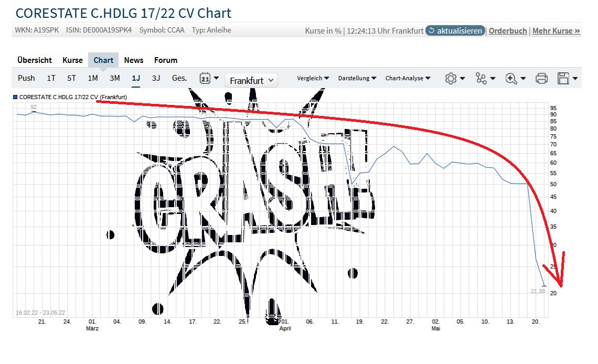The image size is (598, 364).
Task: Expand the Chart-Analyse dropdown
Action: click(408, 78)
